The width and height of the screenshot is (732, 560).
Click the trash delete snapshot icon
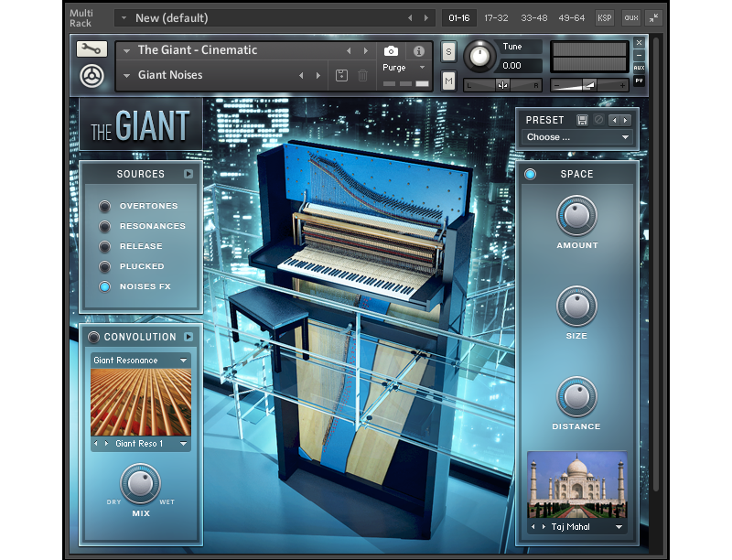pyautogui.click(x=363, y=75)
